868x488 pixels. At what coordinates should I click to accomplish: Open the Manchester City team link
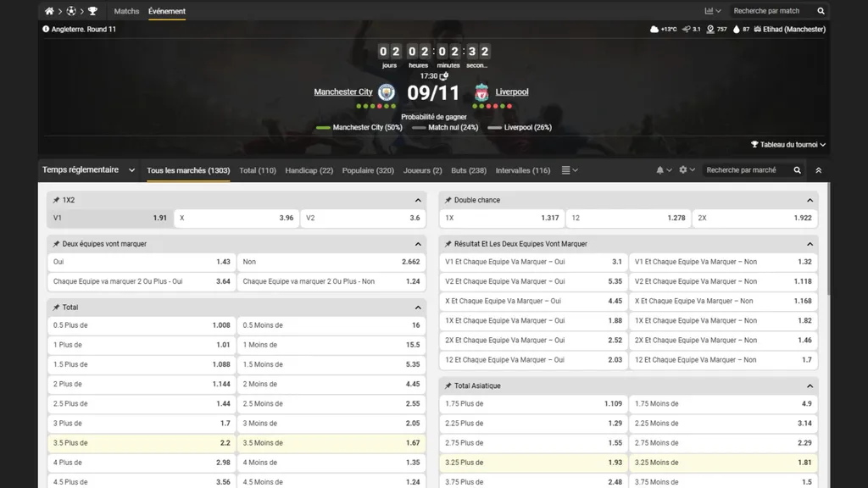(x=342, y=91)
